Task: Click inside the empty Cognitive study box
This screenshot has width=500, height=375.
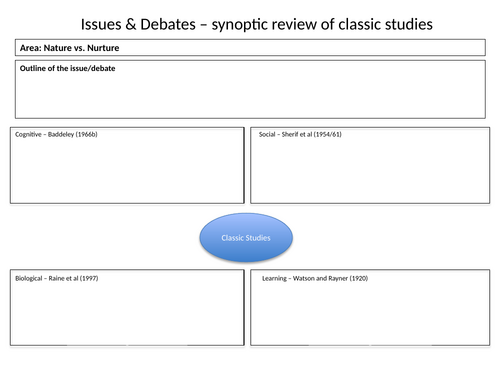Action: tap(127, 170)
